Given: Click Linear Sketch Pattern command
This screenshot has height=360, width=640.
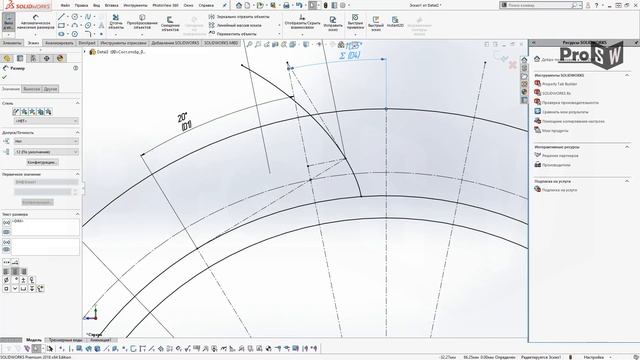Looking at the screenshot, I should point(235,25).
